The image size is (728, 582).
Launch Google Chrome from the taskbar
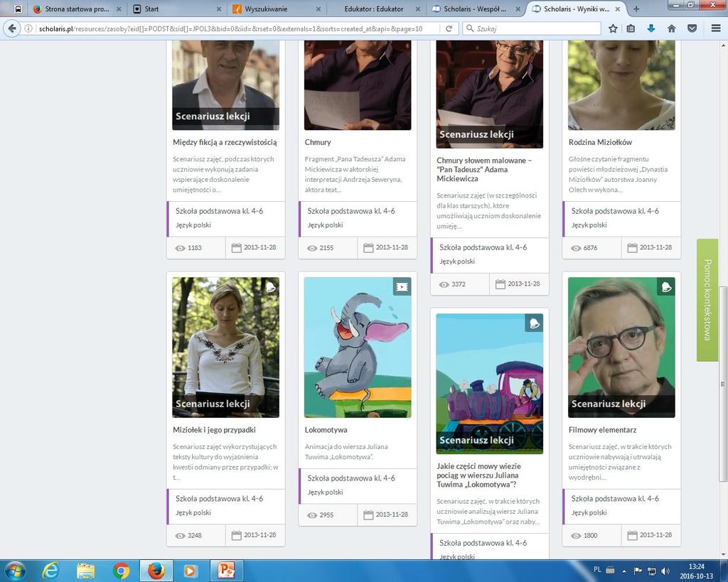point(121,571)
